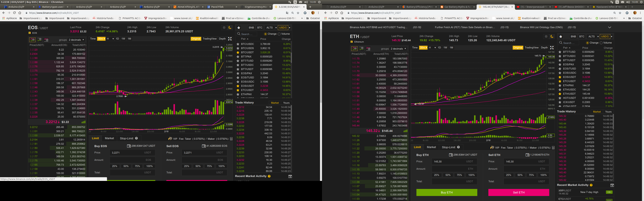Viewport: 644px width, 201px height.
Task: Select Change radio in EOS pair list
Action: click(265, 34)
